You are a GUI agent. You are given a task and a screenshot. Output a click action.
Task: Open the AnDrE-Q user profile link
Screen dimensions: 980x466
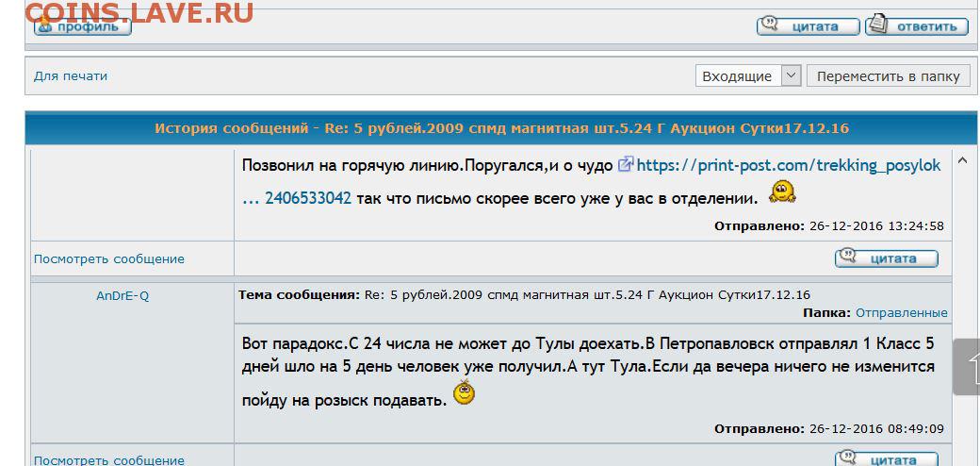pos(122,296)
